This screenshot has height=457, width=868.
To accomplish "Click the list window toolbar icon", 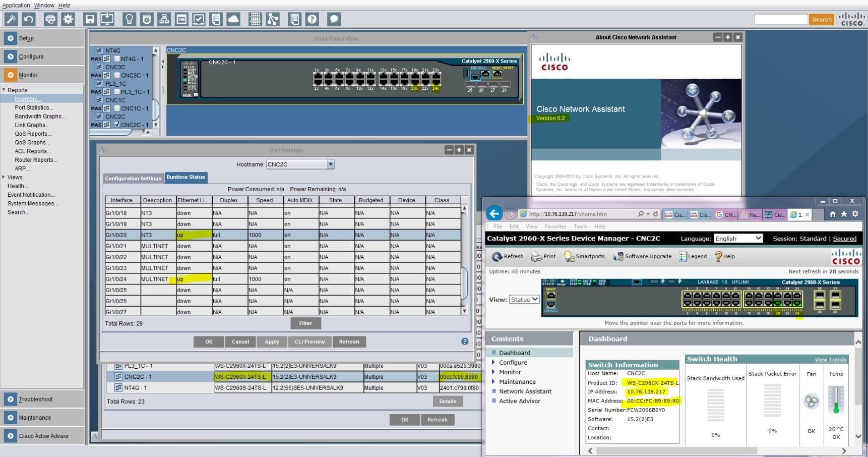I will coord(181,19).
